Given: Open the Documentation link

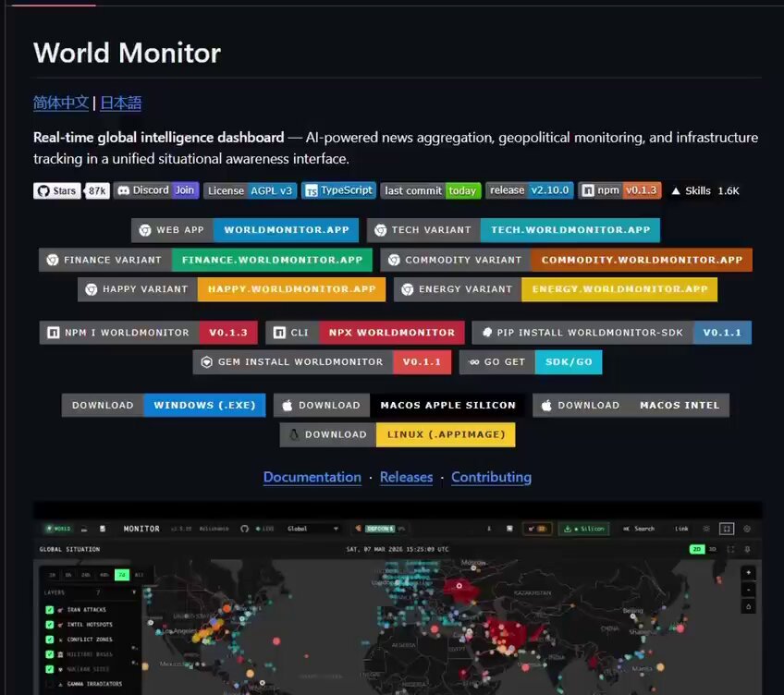Looking at the screenshot, I should 312,477.
